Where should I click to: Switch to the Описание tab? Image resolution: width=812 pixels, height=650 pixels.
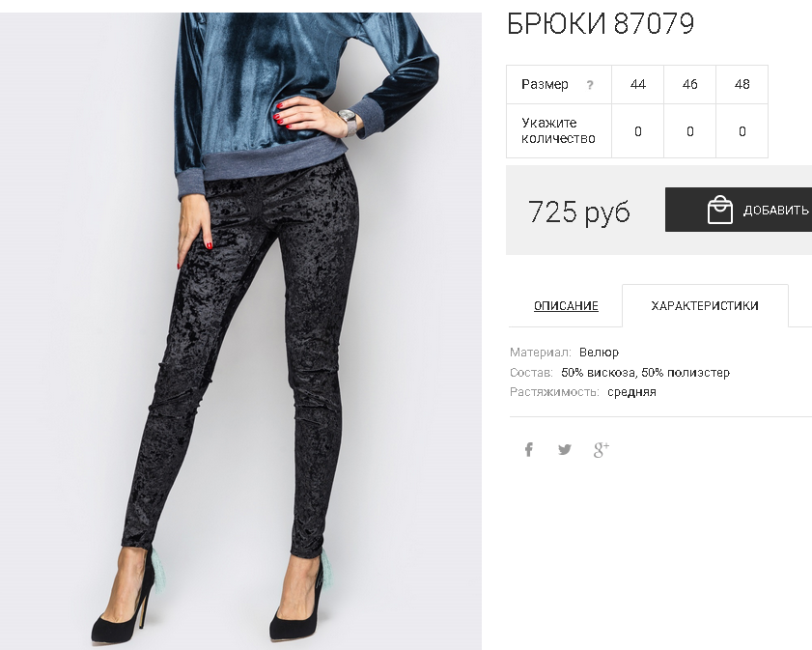pos(566,305)
